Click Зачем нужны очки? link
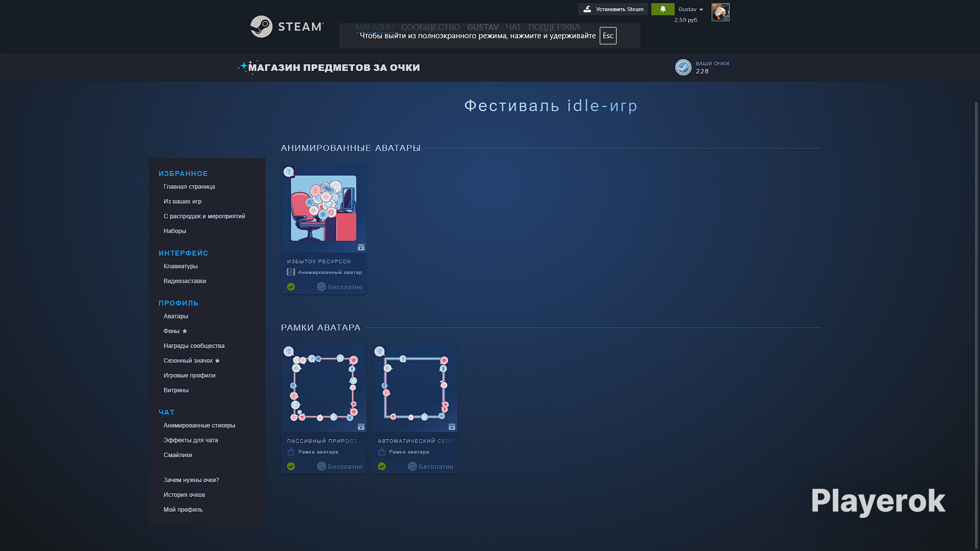The height and width of the screenshot is (551, 980). (191, 480)
